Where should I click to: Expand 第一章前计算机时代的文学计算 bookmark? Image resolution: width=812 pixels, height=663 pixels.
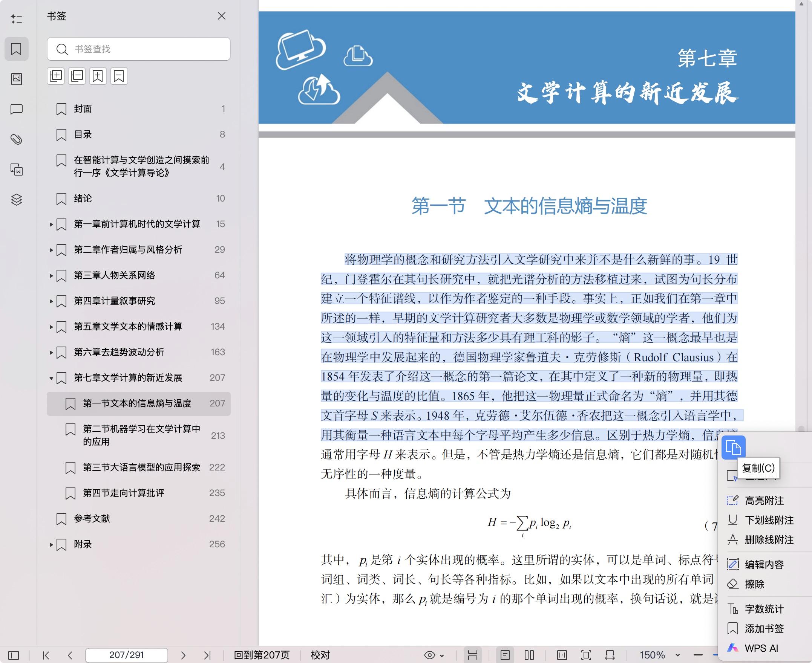click(51, 224)
